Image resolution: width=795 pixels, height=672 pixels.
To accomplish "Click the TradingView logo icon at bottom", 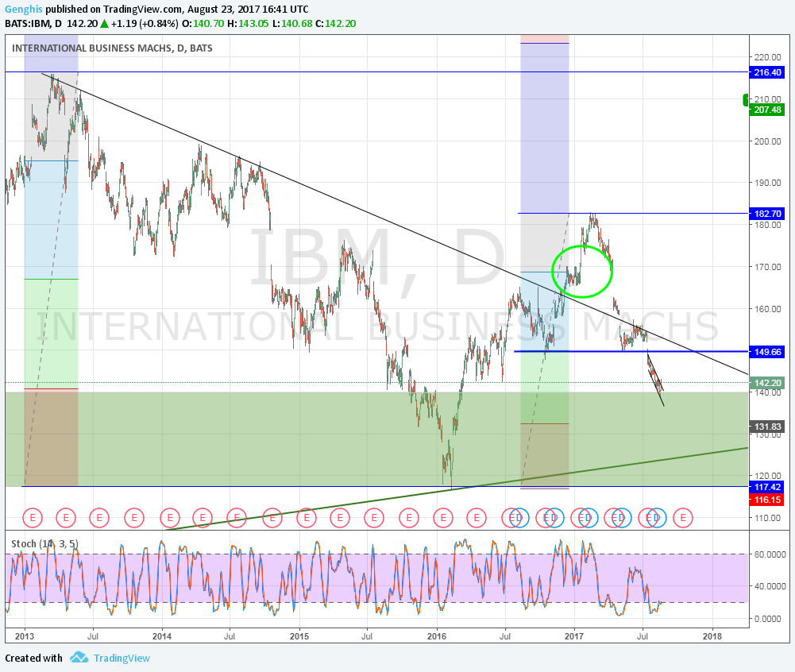I will pos(79,658).
